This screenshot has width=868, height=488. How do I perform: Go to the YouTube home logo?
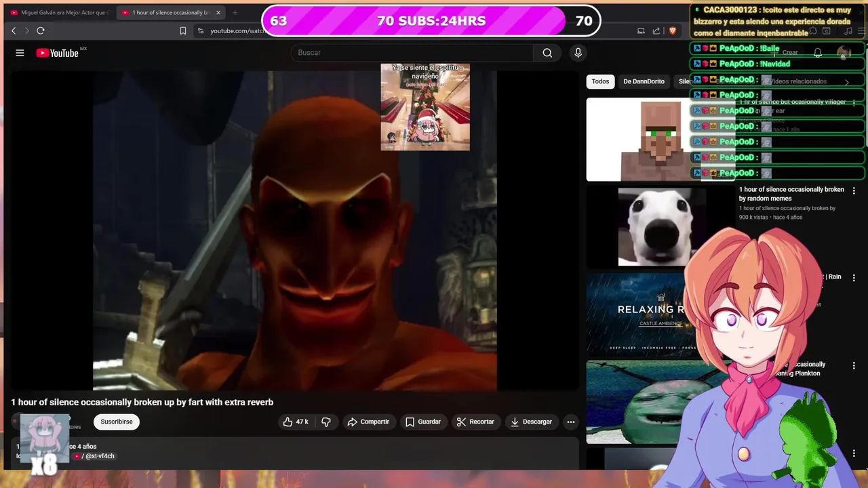[x=58, y=53]
